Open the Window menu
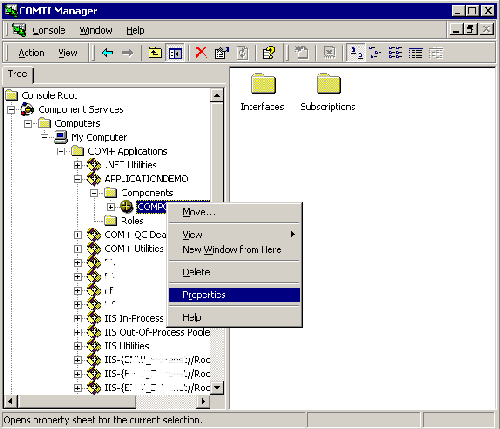Screen dimensions: 500x429 (96, 30)
